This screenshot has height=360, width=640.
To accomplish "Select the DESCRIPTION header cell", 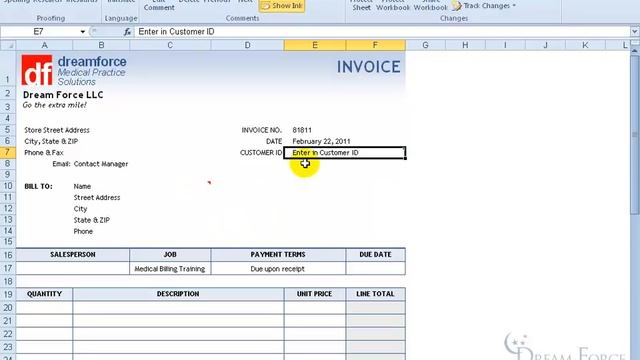I will tap(178, 294).
